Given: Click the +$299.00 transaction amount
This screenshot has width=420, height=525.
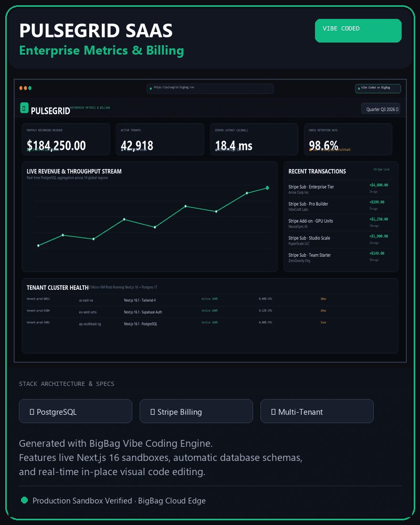Looking at the screenshot, I should pos(377,202).
